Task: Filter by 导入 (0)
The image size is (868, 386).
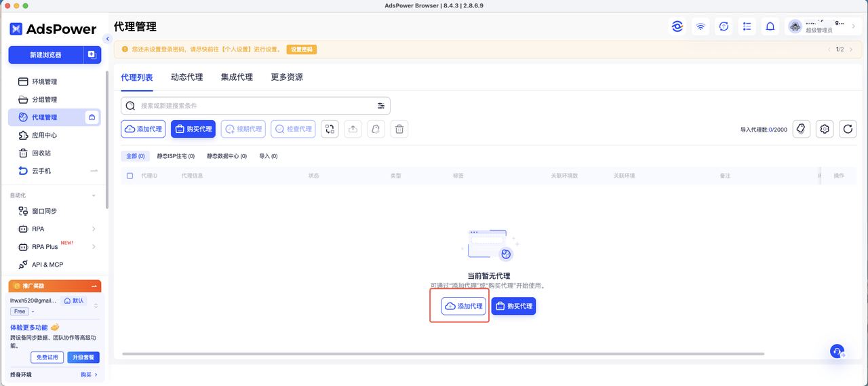Action: [x=269, y=156]
